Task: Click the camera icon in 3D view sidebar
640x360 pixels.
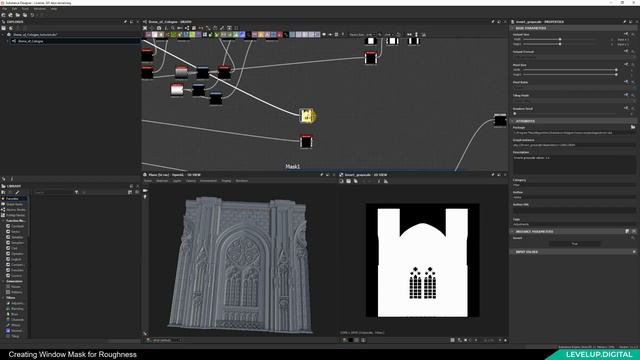Action: point(145,191)
